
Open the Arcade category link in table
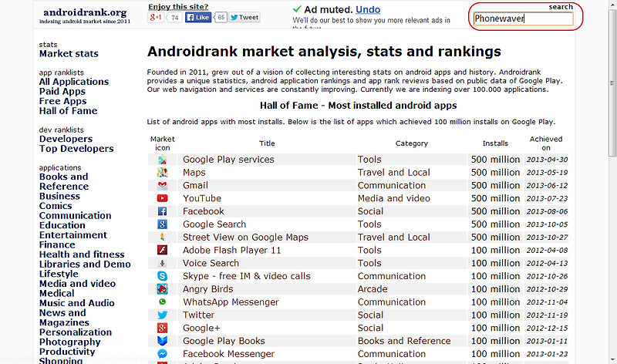pyautogui.click(x=373, y=289)
